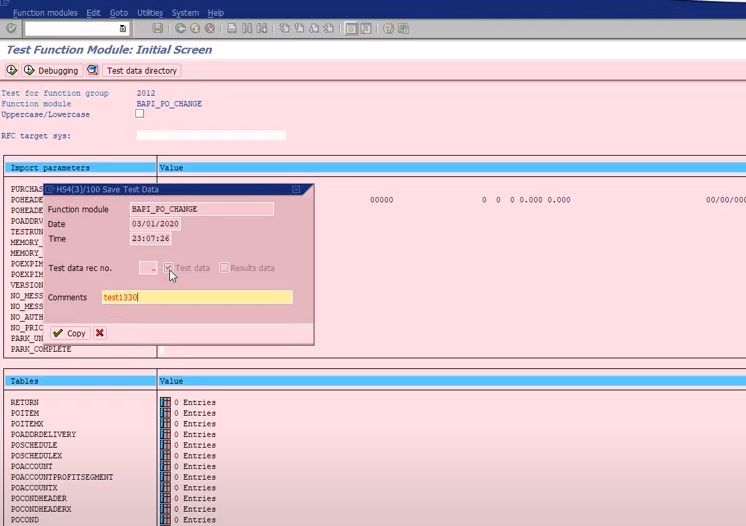
Task: Click the red Cancel icon in the toolbar
Action: (x=209, y=29)
